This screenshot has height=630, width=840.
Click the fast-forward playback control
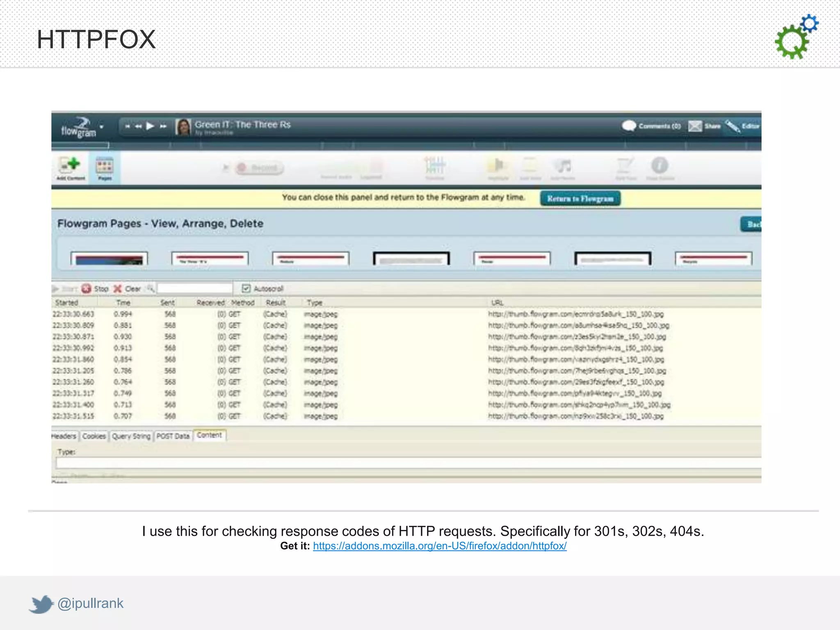[163, 126]
